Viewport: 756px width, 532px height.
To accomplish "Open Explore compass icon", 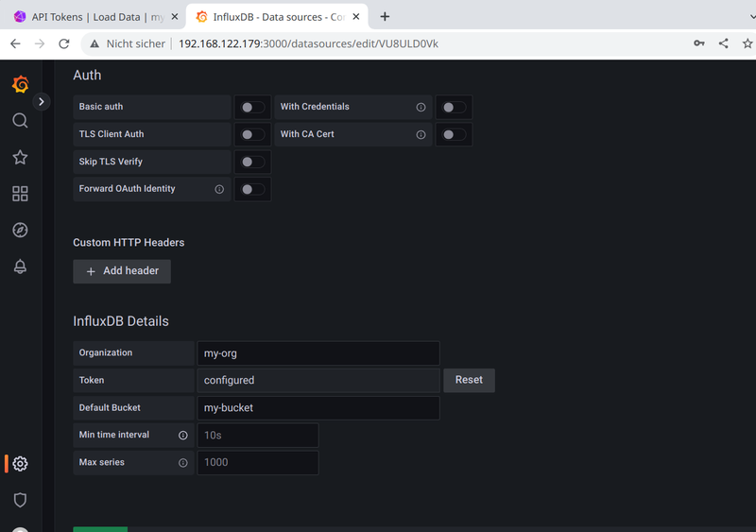I will [20, 230].
